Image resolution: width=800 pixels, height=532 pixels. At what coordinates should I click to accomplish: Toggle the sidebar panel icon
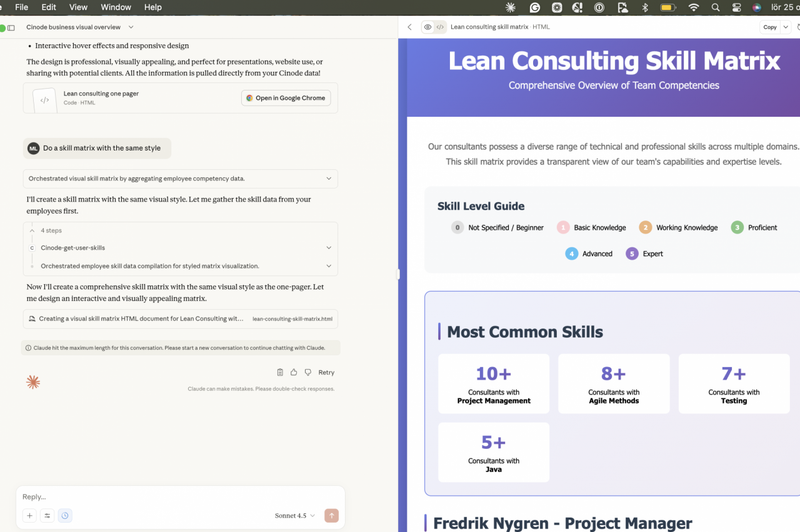11,27
